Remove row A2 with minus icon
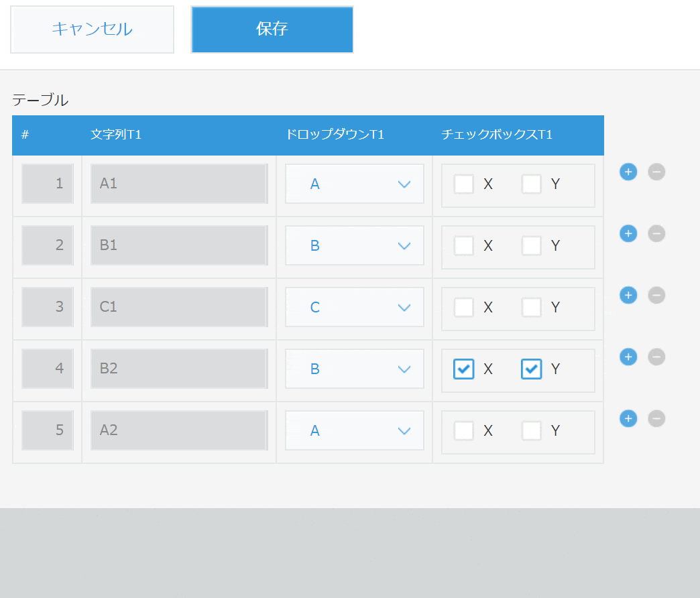Screen dimensions: 700x598 pos(656,418)
